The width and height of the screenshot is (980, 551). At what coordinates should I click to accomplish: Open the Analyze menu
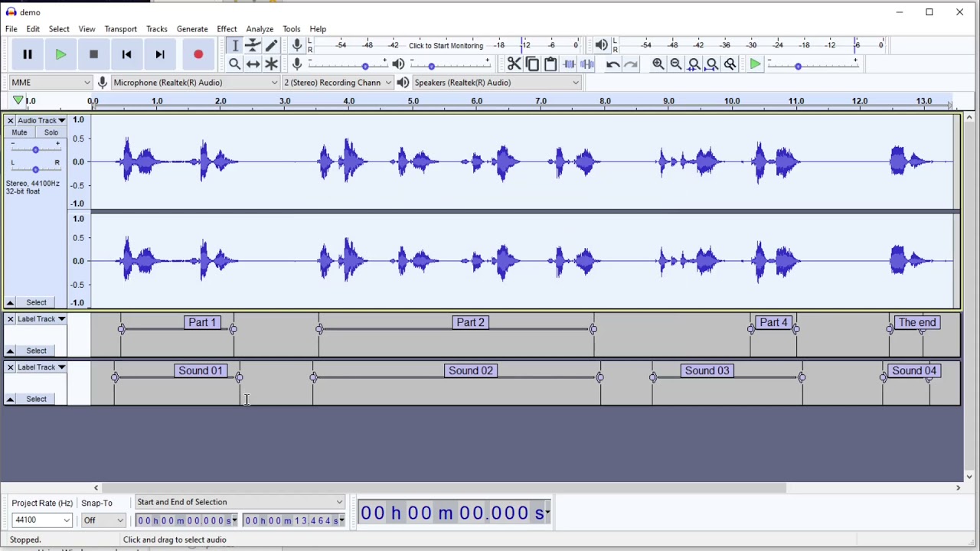pyautogui.click(x=260, y=29)
